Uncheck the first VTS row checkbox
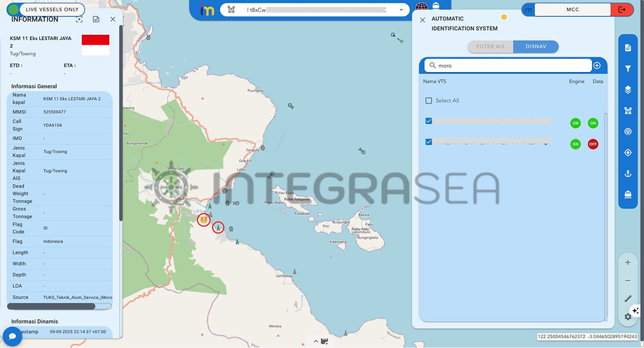This screenshot has height=348, width=644. point(429,121)
